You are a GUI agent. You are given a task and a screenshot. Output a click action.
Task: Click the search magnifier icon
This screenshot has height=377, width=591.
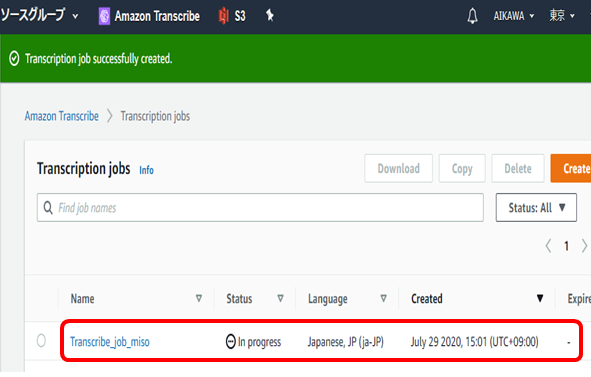pyautogui.click(x=48, y=207)
